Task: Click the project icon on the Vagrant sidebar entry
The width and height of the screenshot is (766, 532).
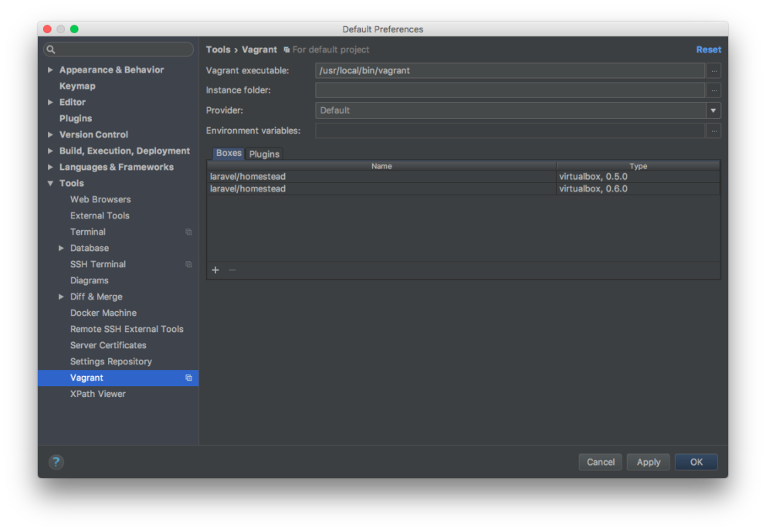Action: [x=188, y=378]
